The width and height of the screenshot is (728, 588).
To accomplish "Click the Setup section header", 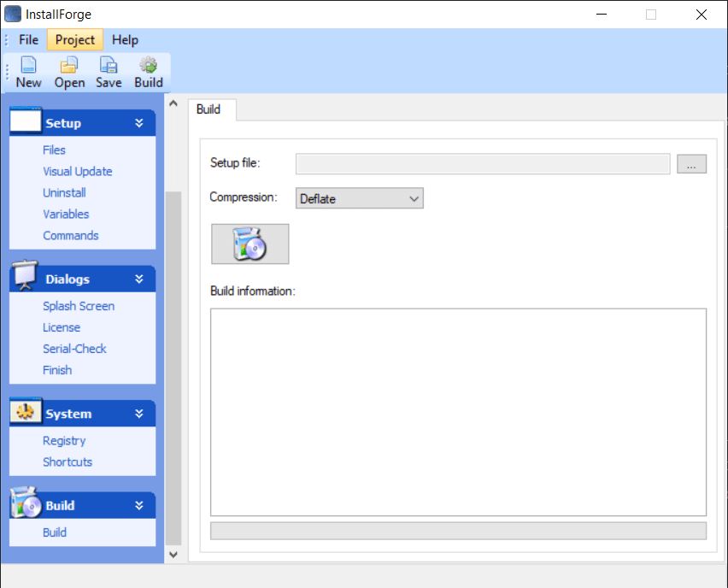I will point(83,123).
